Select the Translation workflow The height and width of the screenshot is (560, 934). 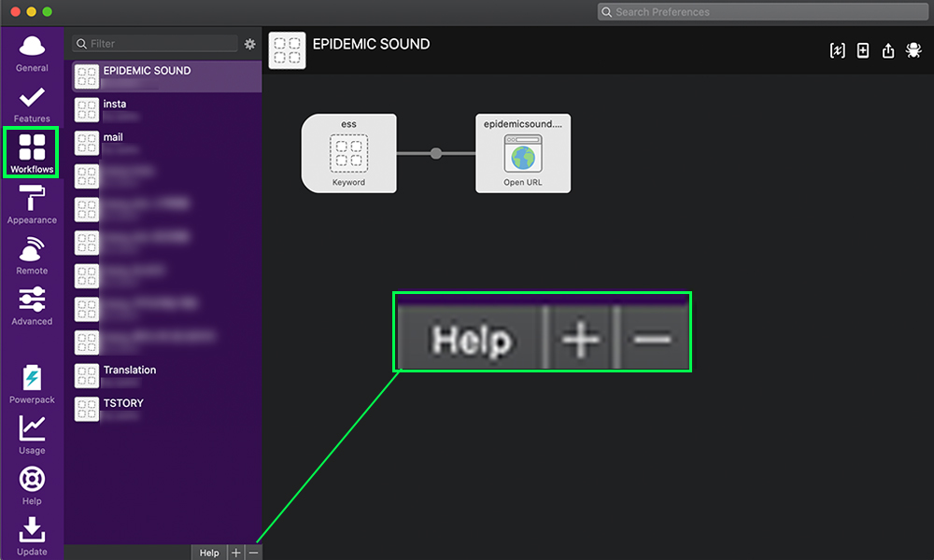coord(167,376)
